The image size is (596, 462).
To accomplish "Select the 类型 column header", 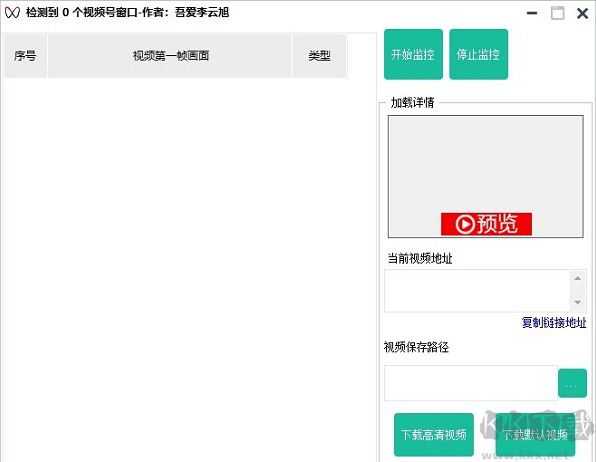I will (x=320, y=56).
